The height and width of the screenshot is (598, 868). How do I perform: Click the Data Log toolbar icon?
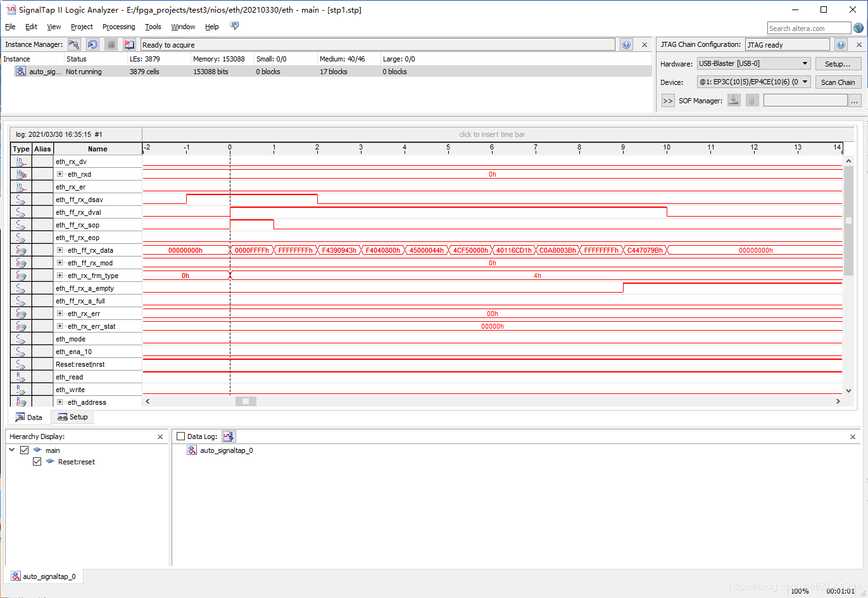pos(229,436)
